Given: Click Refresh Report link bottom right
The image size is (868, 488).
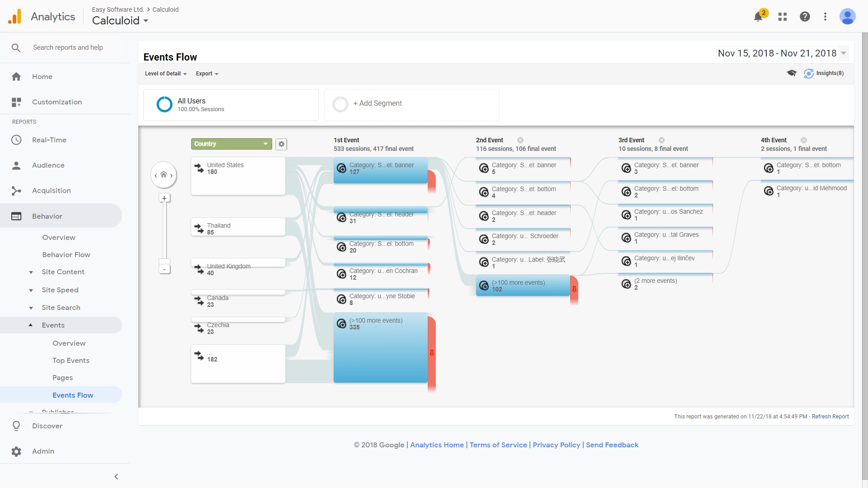Looking at the screenshot, I should coord(830,417).
